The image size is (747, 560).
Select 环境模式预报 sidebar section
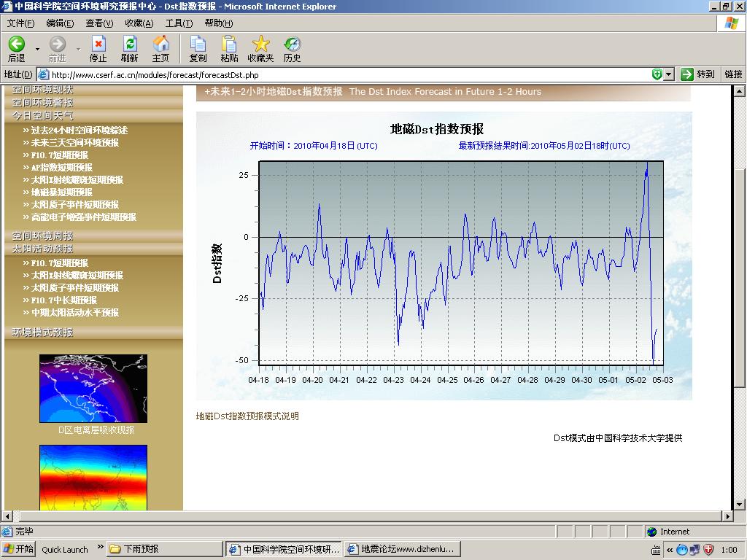[x=42, y=332]
